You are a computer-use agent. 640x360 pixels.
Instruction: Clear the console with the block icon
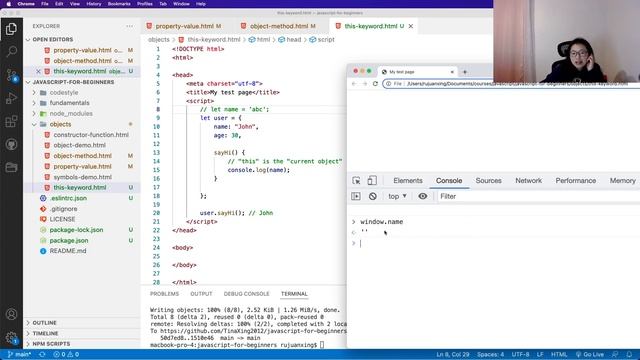373,196
